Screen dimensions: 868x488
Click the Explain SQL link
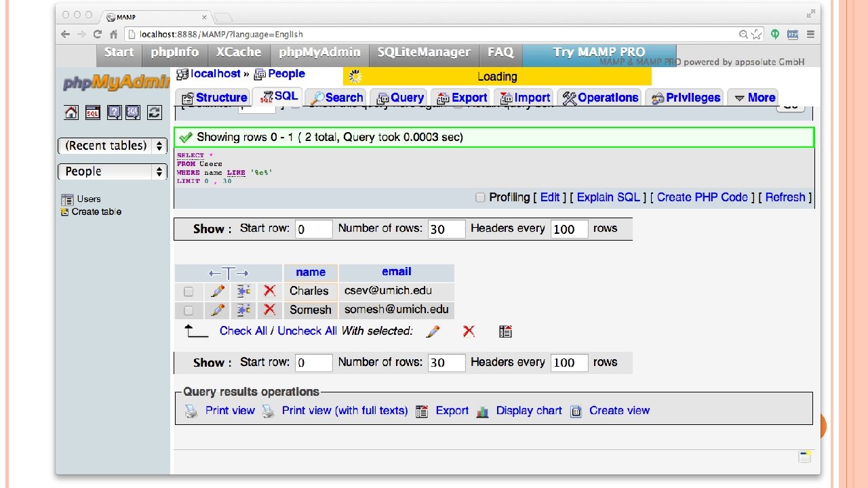coord(608,197)
